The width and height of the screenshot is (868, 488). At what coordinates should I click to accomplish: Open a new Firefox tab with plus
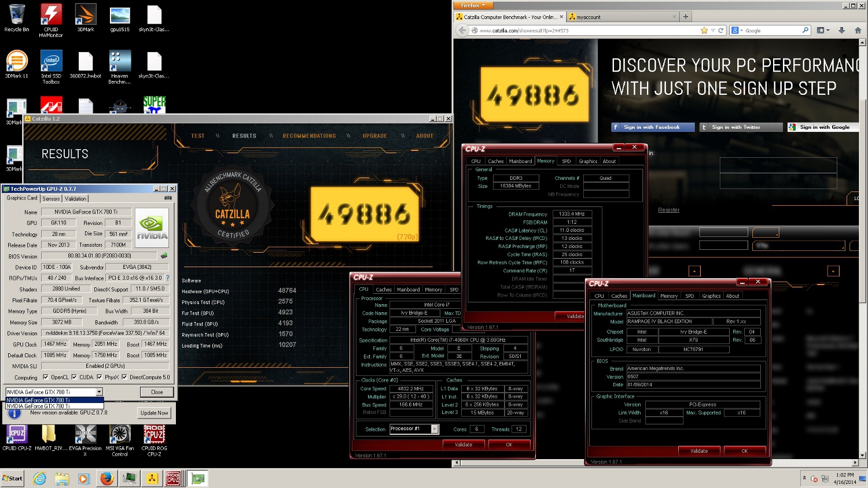coord(686,17)
